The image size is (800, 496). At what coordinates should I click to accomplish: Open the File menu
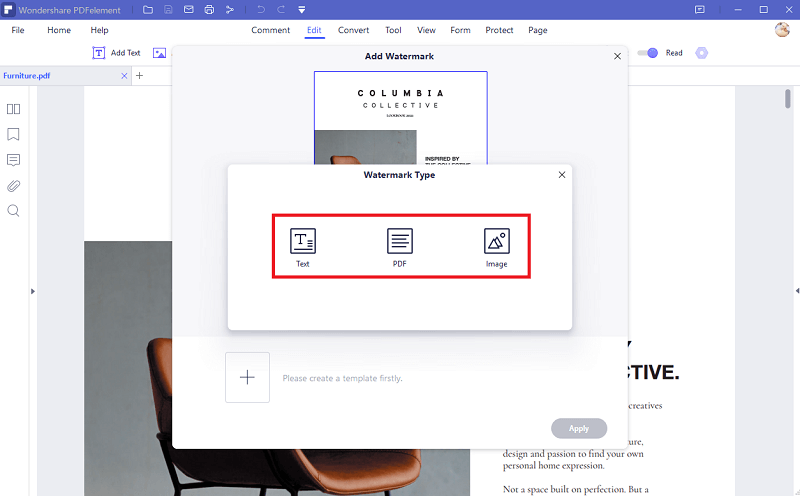pos(18,30)
